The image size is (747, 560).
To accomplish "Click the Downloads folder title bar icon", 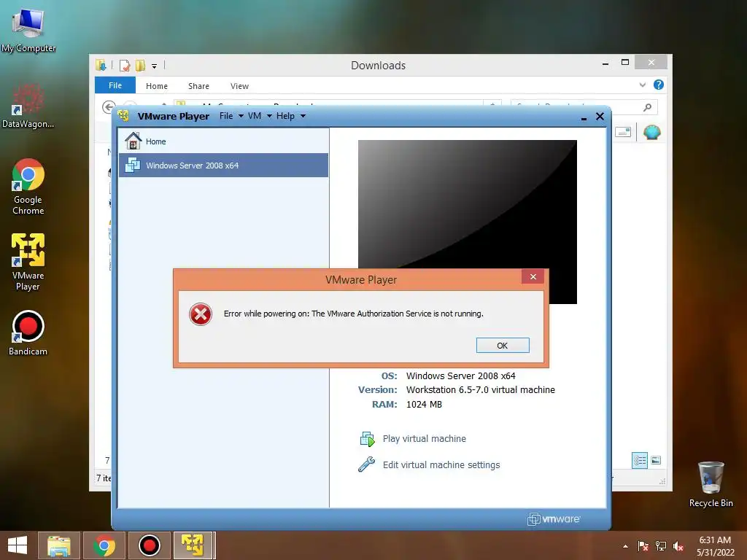I will point(101,65).
